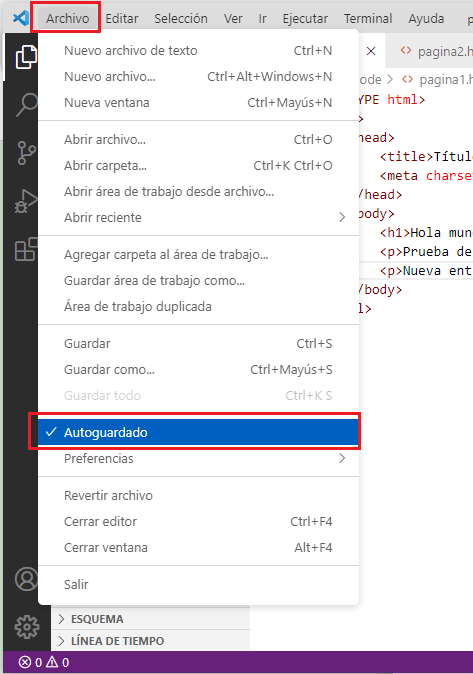The width and height of the screenshot is (473, 674).
Task: Click the 'Prueba de' paragraph line
Action: click(x=426, y=252)
